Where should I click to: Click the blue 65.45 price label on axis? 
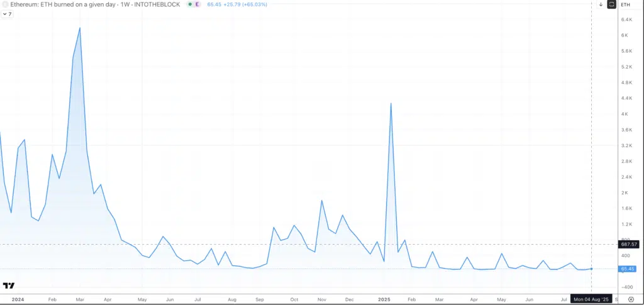(x=628, y=269)
